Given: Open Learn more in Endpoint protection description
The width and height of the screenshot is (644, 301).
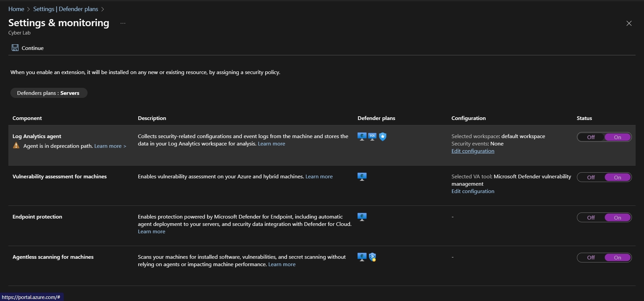Looking at the screenshot, I should click(x=152, y=231).
